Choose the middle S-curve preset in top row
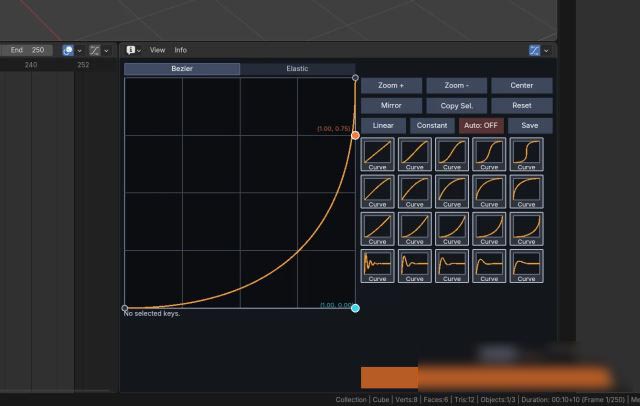 pyautogui.click(x=452, y=154)
